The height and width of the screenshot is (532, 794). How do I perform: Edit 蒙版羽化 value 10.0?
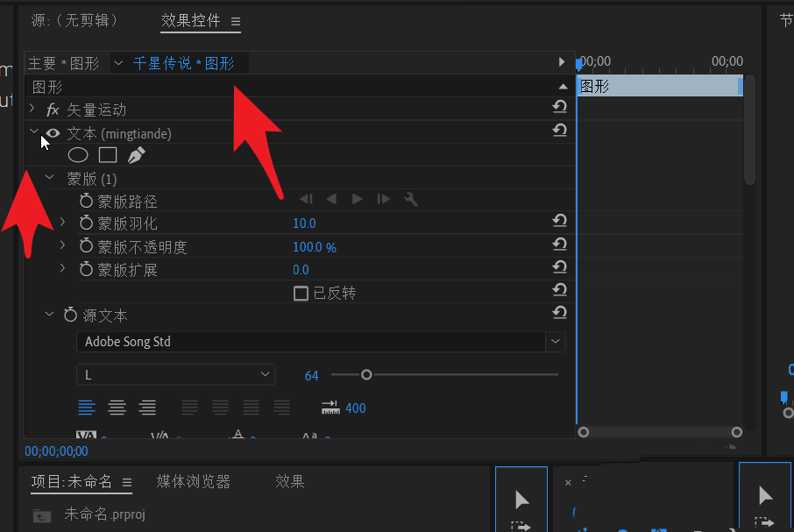click(304, 223)
